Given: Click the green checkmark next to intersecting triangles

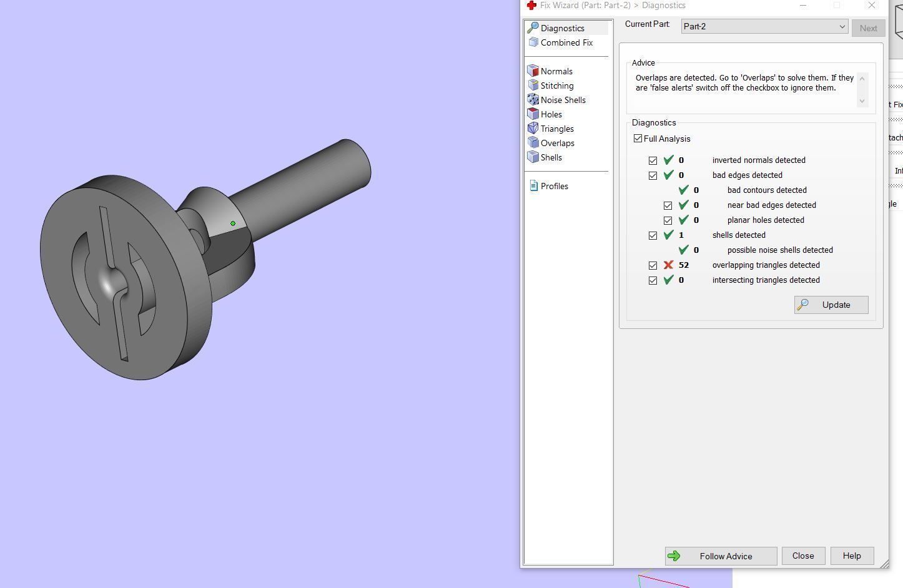Looking at the screenshot, I should coord(668,280).
